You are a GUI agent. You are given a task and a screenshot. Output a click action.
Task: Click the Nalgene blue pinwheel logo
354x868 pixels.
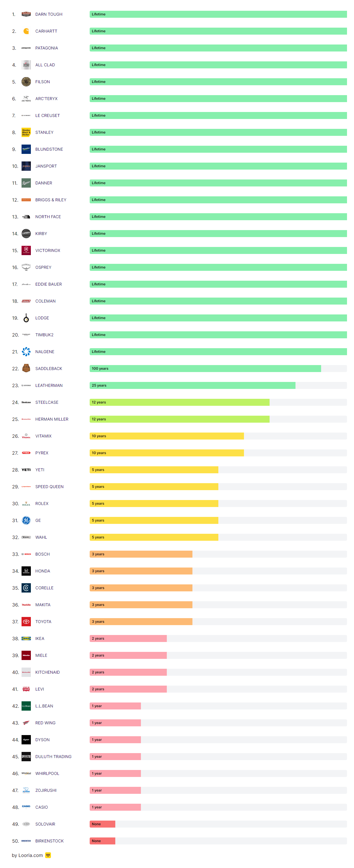pyautogui.click(x=26, y=351)
